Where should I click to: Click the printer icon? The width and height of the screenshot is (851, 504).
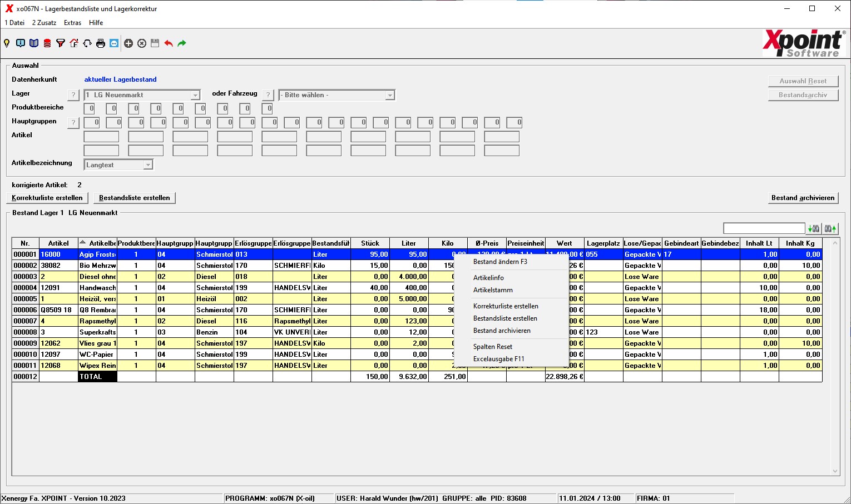(x=101, y=43)
